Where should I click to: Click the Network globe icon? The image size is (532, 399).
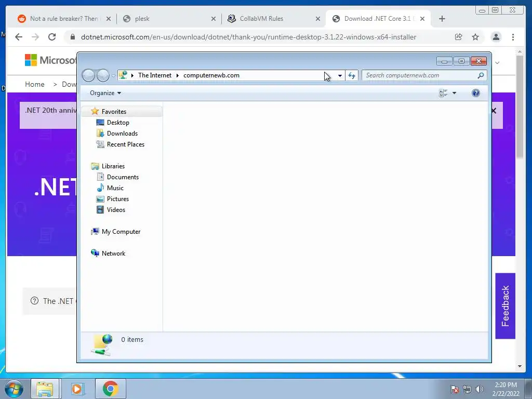(95, 253)
